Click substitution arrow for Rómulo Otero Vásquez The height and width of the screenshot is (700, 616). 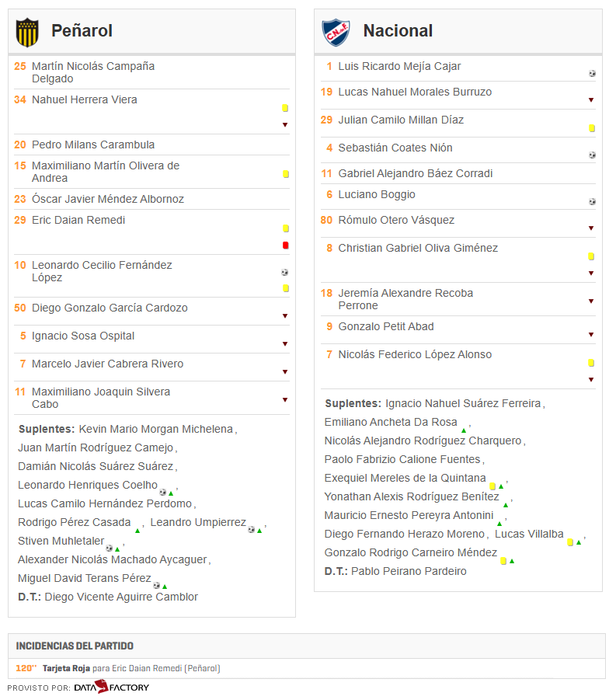[x=591, y=228]
